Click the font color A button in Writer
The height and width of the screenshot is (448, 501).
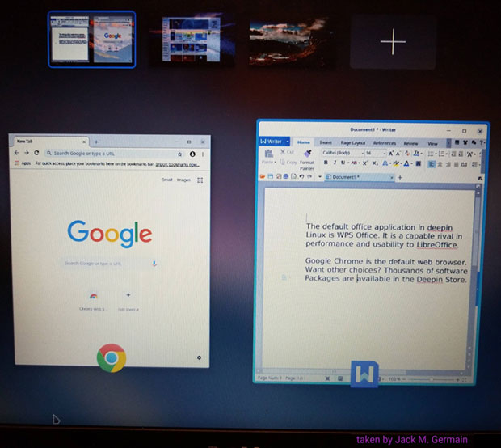(406, 163)
